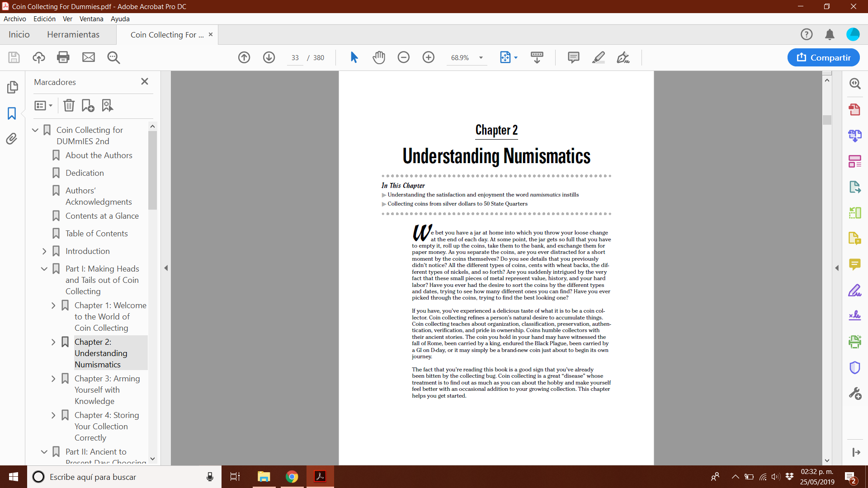
Task: Open File Explorer from the taskbar
Action: click(x=264, y=477)
